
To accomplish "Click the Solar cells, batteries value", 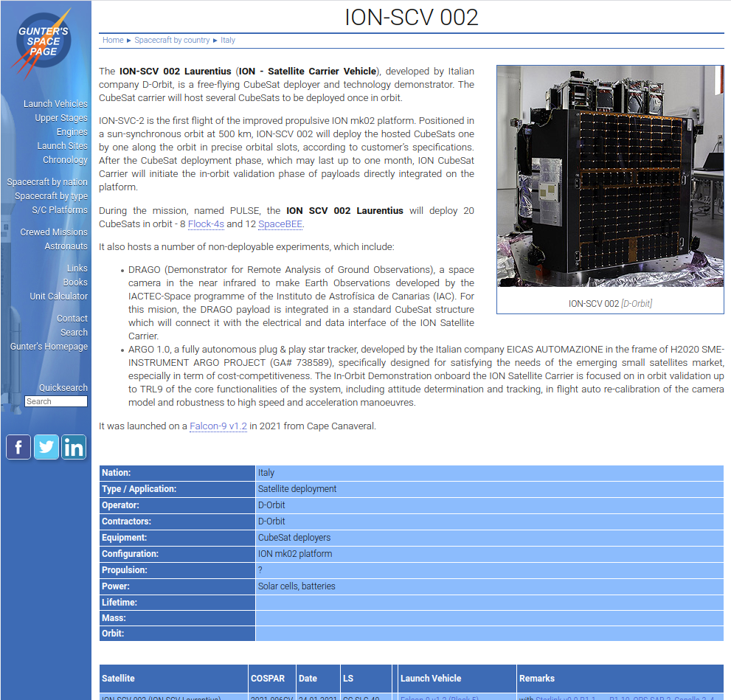I will [297, 586].
